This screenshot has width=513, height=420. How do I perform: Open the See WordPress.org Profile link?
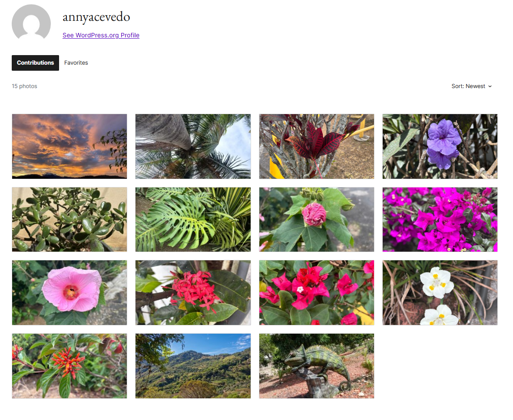point(101,35)
